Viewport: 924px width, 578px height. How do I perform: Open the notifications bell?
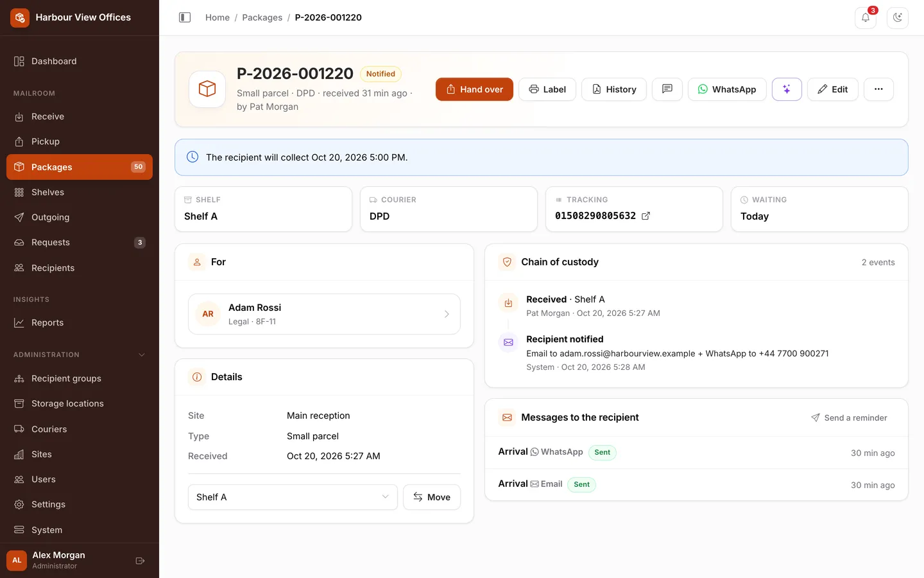coord(866,17)
